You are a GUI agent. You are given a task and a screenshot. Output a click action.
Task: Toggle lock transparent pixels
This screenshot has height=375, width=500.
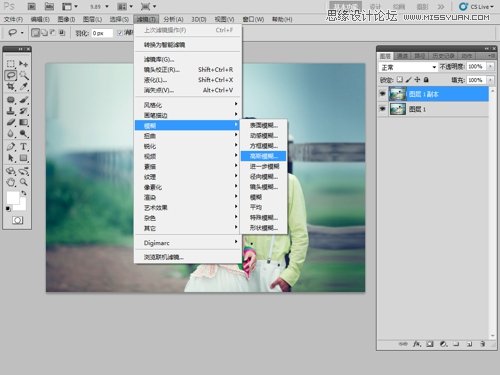[399, 80]
